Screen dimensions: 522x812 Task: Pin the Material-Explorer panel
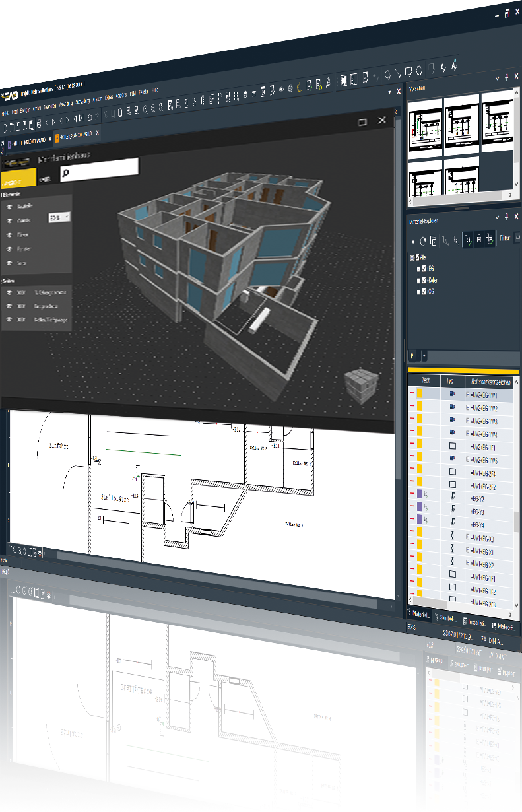click(506, 217)
